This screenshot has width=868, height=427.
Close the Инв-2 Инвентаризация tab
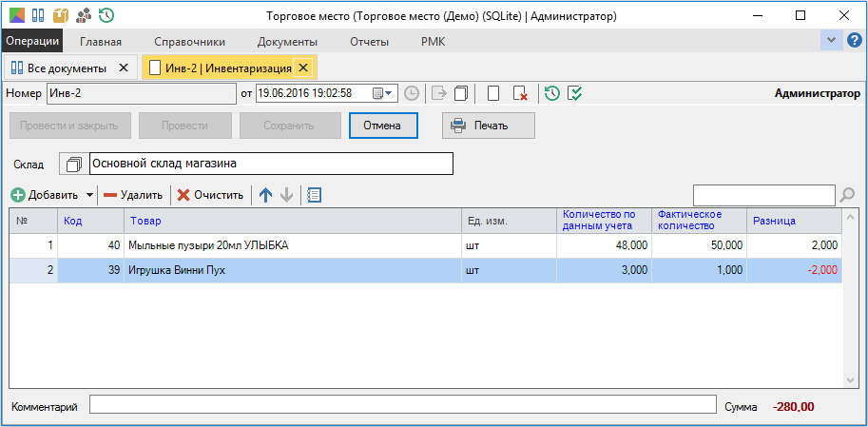point(303,68)
